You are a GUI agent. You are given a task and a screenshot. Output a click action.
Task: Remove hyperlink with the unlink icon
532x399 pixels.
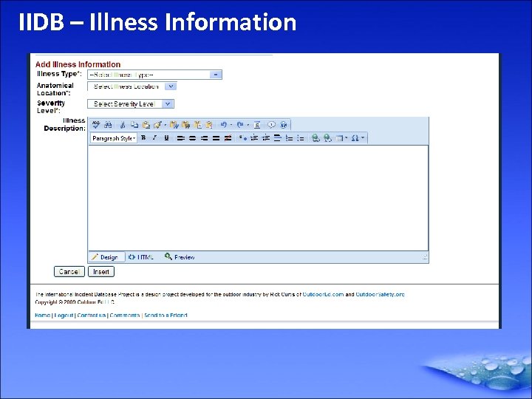pyautogui.click(x=327, y=138)
